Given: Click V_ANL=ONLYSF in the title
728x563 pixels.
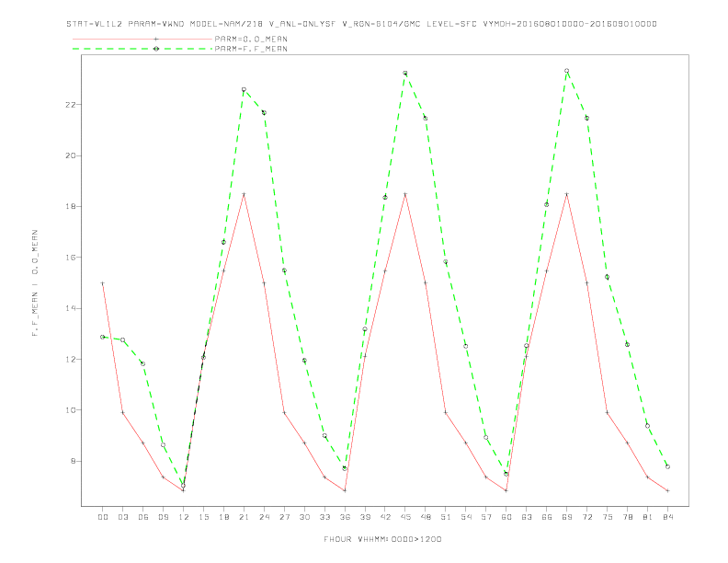Looking at the screenshot, I should point(302,24).
